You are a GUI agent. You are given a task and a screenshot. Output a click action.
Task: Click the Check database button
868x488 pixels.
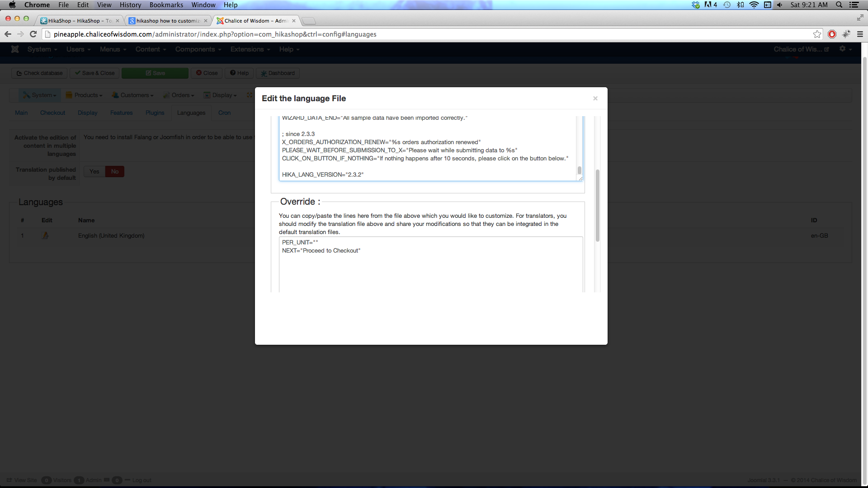point(39,73)
